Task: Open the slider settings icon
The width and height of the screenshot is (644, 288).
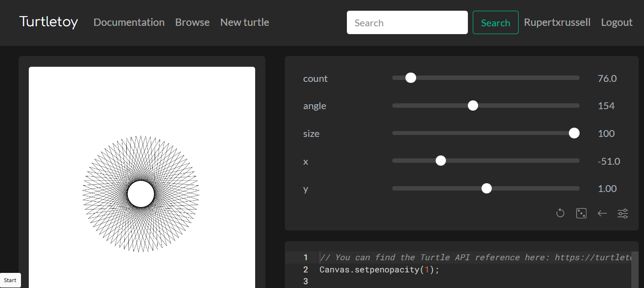Action: click(x=623, y=213)
